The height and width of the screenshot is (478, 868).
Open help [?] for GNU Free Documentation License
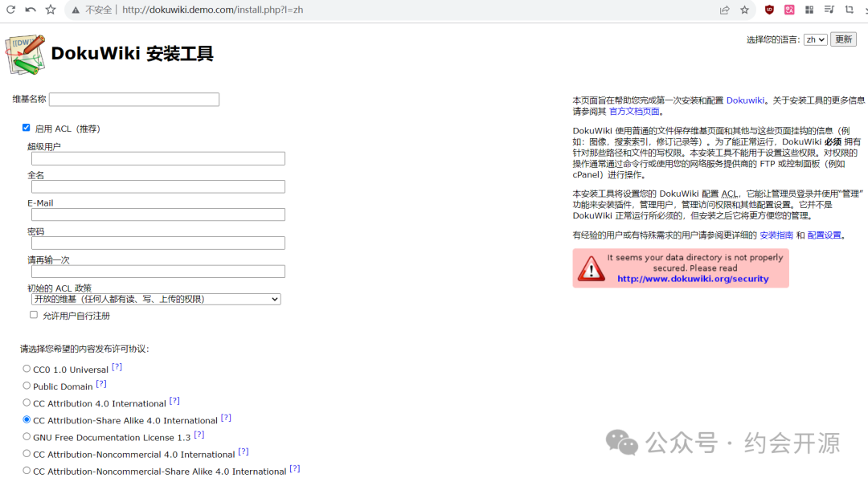[199, 435]
